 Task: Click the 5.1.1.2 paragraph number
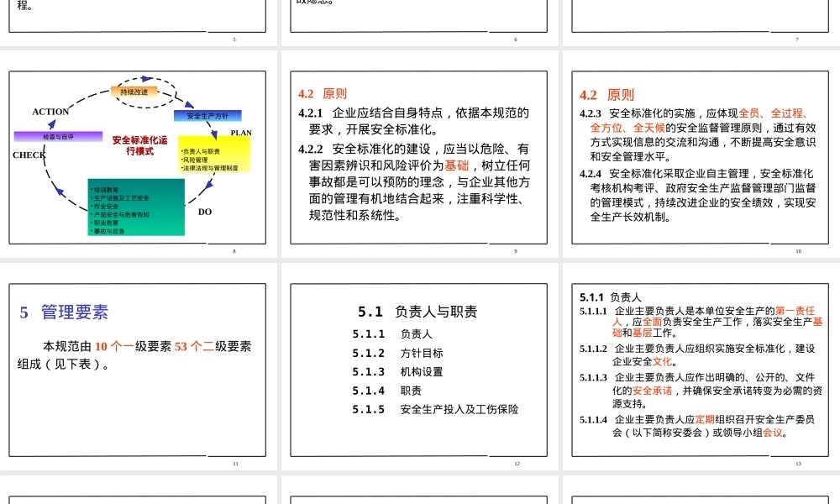593,349
